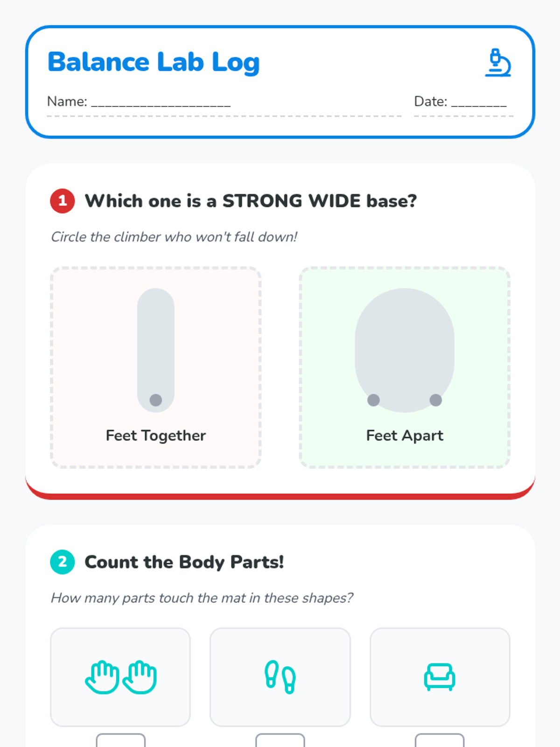Click the right foot dot in Feet Apart figure
The width and height of the screenshot is (560, 747).
coord(435,400)
